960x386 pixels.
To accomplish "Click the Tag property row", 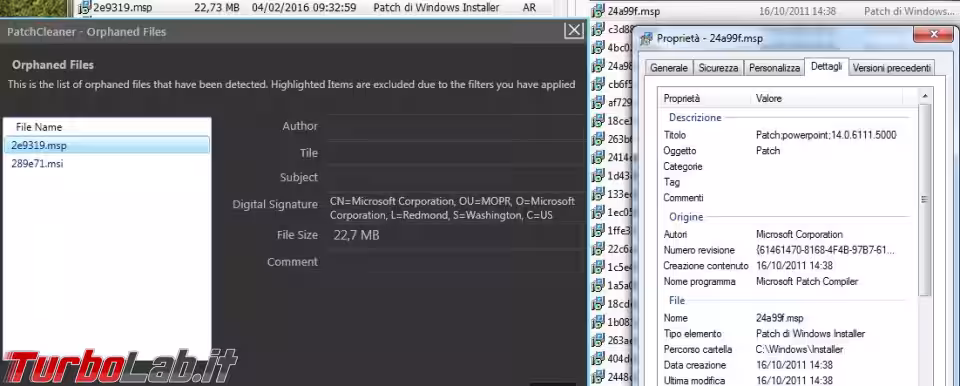I will [788, 183].
